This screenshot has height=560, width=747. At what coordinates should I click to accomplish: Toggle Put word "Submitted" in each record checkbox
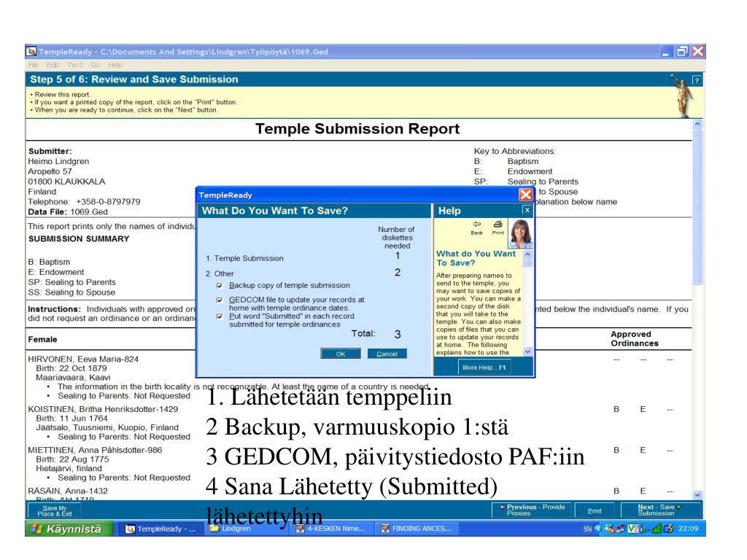tap(220, 316)
